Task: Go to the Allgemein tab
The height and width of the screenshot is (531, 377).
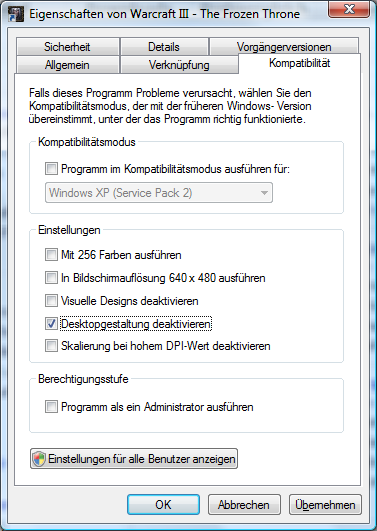Action: point(67,65)
